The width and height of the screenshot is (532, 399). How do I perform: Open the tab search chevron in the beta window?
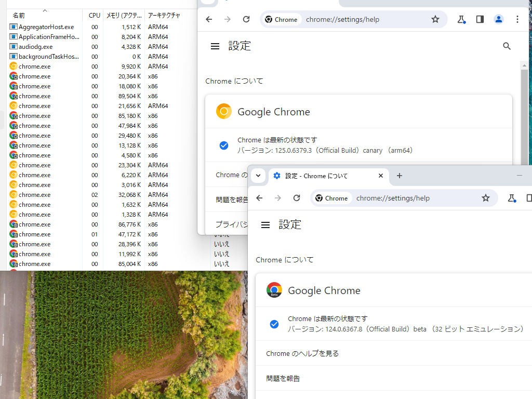pyautogui.click(x=258, y=176)
